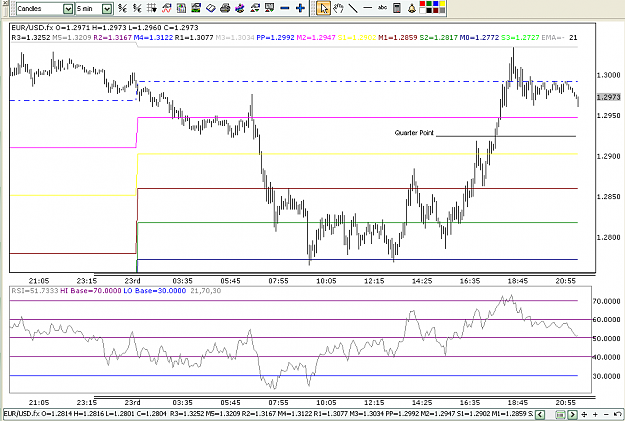625x421 pixels.
Task: Select the abc text label tool
Action: pyautogui.click(x=382, y=8)
